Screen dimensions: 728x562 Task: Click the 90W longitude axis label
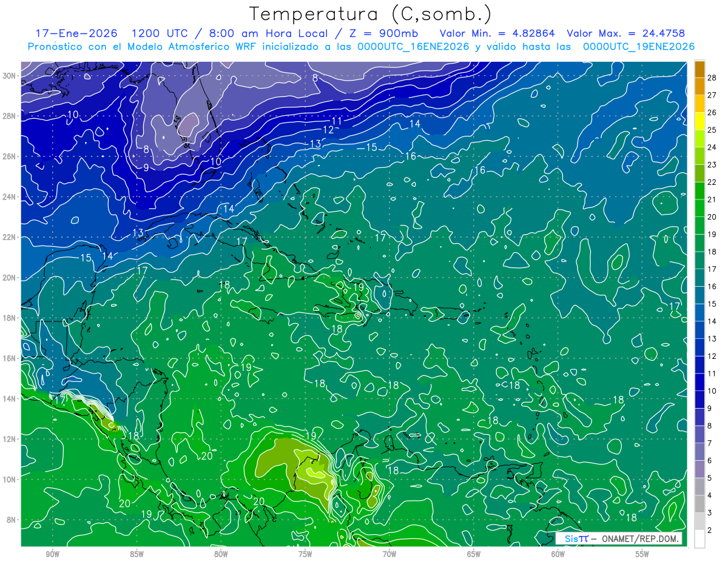[52, 554]
